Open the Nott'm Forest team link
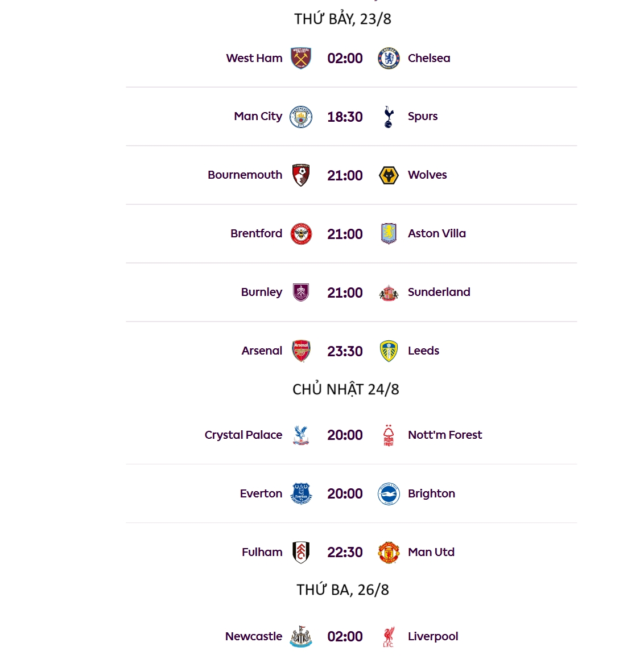The image size is (644, 667). point(444,435)
